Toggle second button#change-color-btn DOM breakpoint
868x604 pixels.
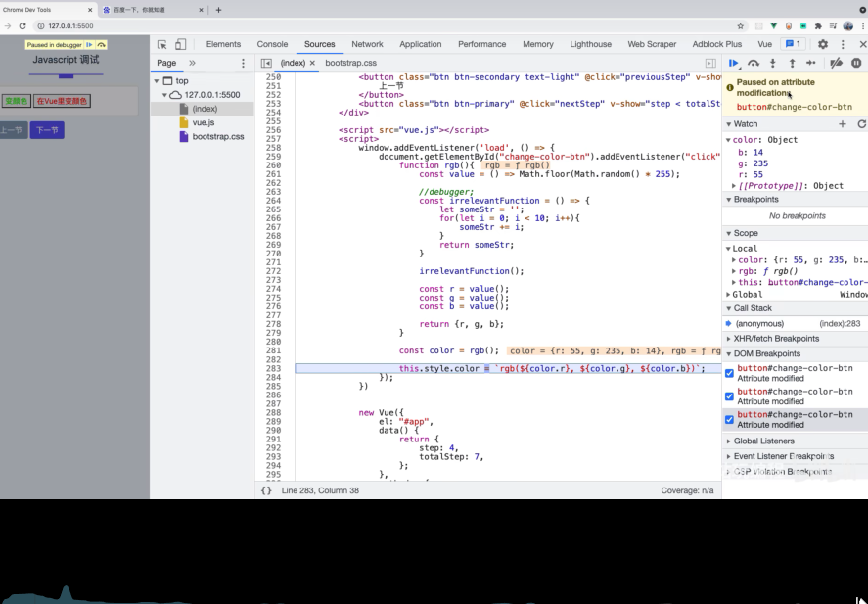point(729,396)
